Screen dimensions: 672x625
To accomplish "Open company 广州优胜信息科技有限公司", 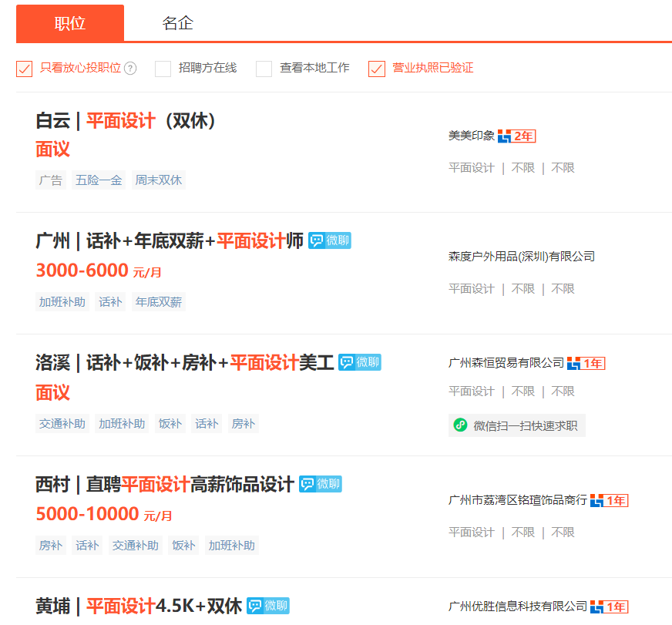I will coord(518,607).
